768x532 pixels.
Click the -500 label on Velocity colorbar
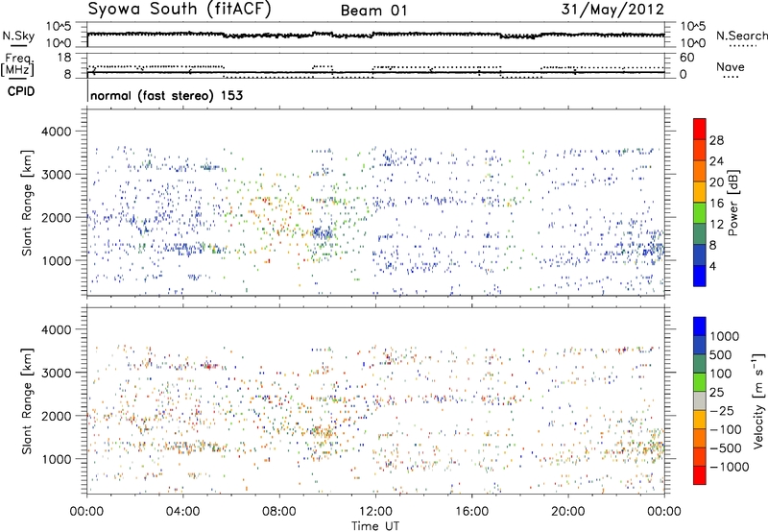click(x=726, y=448)
